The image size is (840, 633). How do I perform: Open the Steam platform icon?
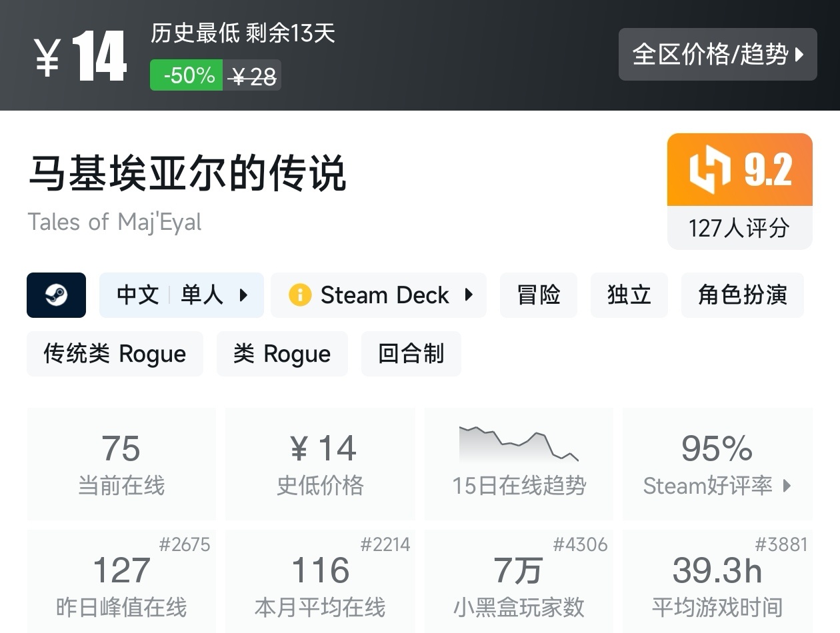[56, 295]
